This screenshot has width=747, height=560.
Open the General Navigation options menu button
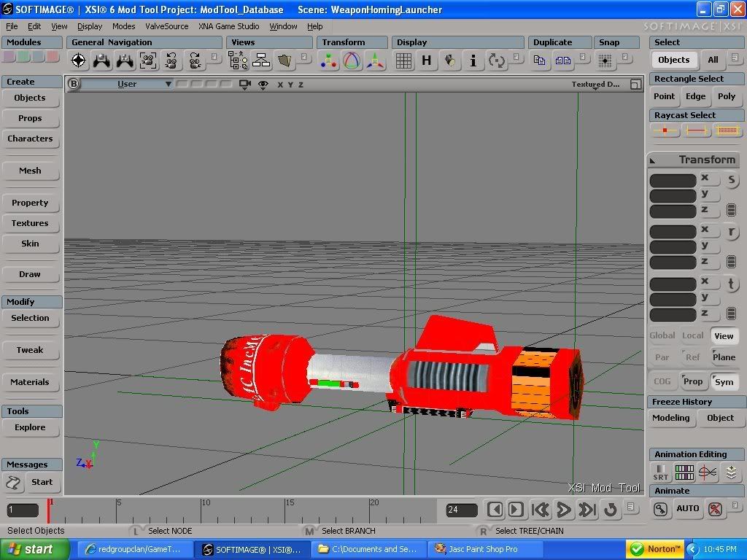[214, 57]
